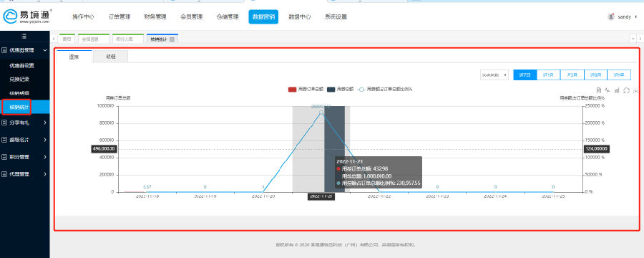This screenshot has height=258, width=644.
Task: Switch to the 首页 page tab
Action: [x=67, y=39]
